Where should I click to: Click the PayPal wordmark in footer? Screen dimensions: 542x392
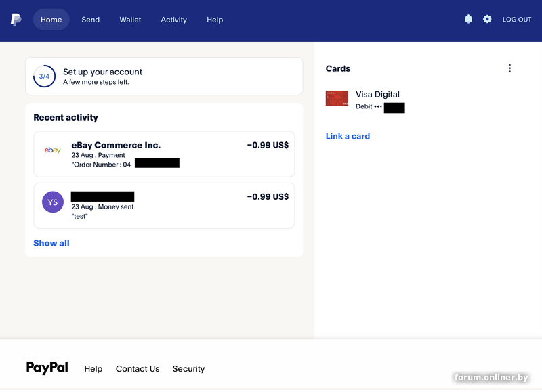[x=47, y=368]
